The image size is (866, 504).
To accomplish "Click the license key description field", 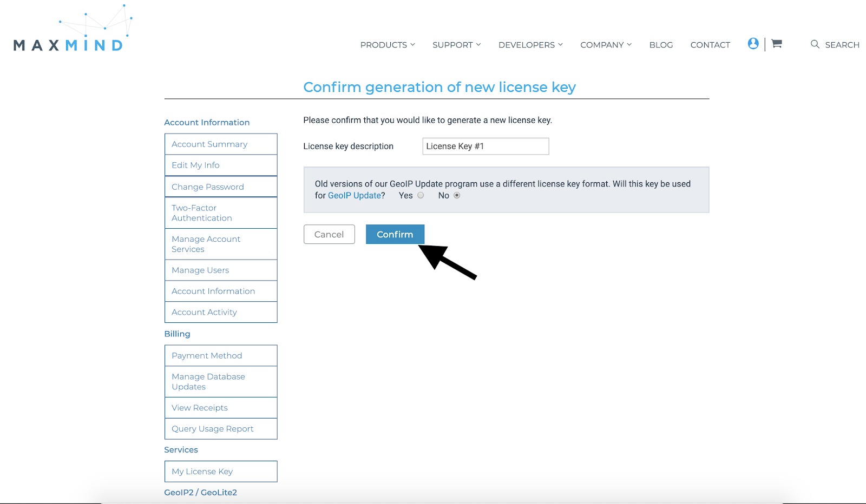I will pyautogui.click(x=486, y=146).
